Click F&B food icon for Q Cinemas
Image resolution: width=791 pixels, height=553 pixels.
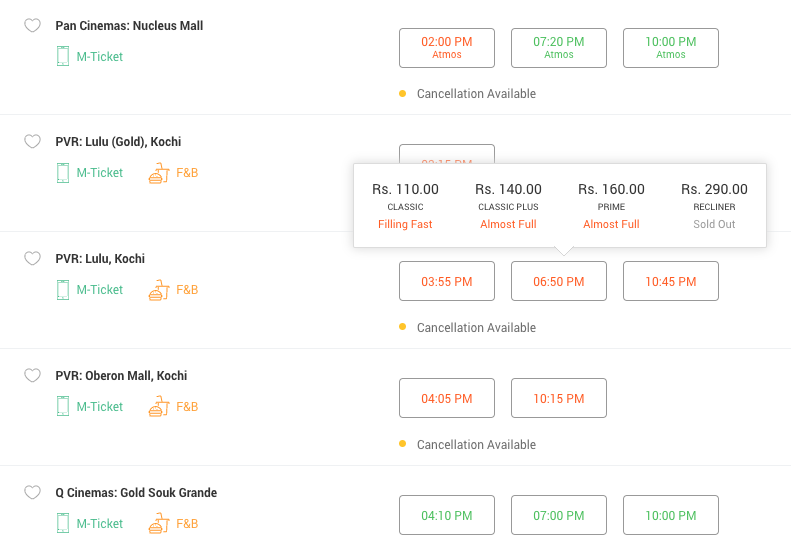pos(157,523)
